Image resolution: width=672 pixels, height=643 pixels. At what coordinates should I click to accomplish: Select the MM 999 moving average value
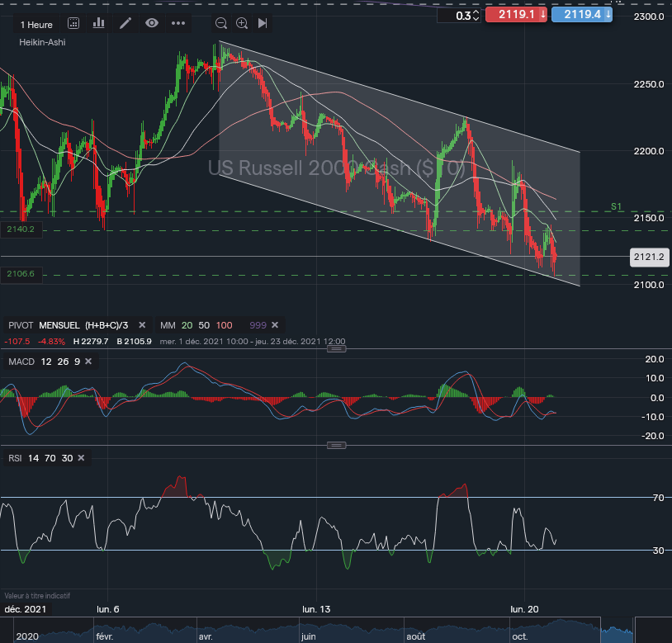click(258, 325)
